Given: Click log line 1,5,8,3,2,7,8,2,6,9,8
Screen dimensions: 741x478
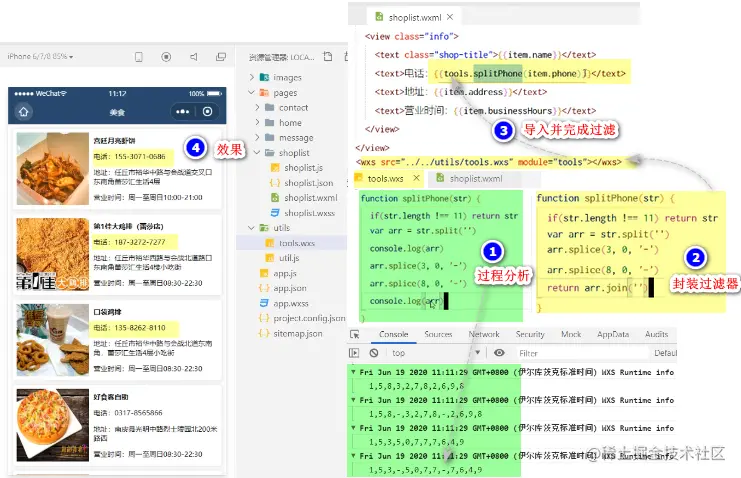Looking at the screenshot, I should coord(416,386).
